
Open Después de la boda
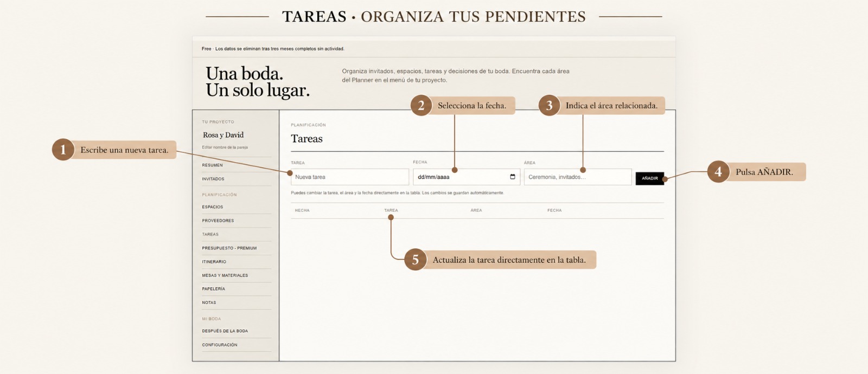[225, 331]
